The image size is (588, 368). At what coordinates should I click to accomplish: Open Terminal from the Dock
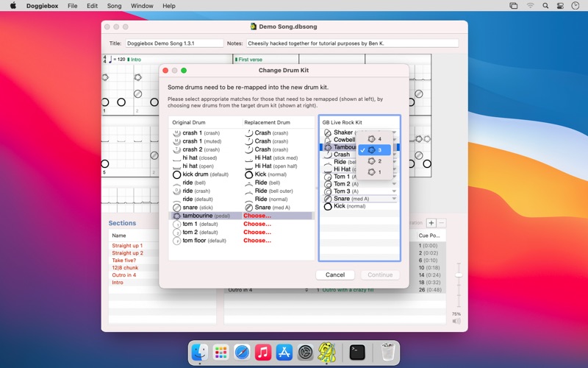coord(357,353)
